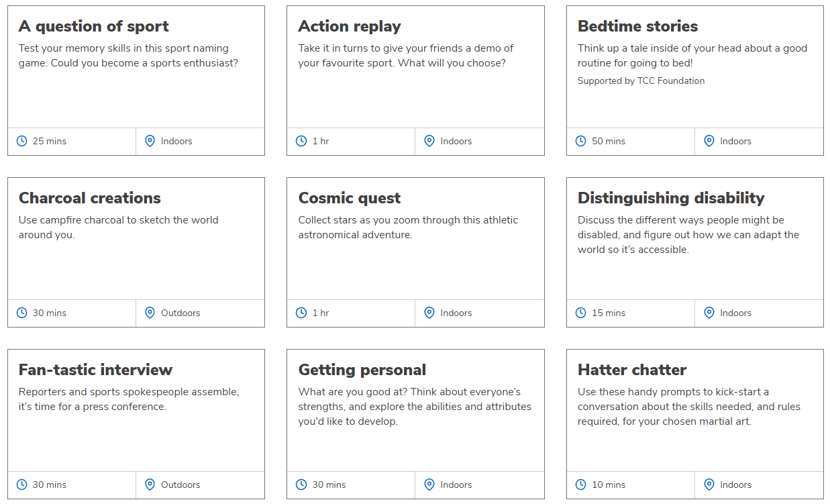Open the Getting personal activity title
Screen dimensions: 830x504
(x=362, y=370)
